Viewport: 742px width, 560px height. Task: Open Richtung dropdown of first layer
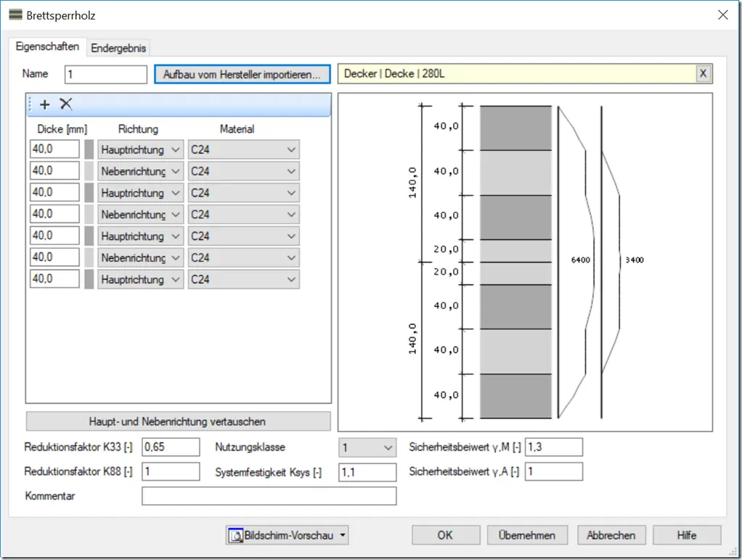coord(141,149)
